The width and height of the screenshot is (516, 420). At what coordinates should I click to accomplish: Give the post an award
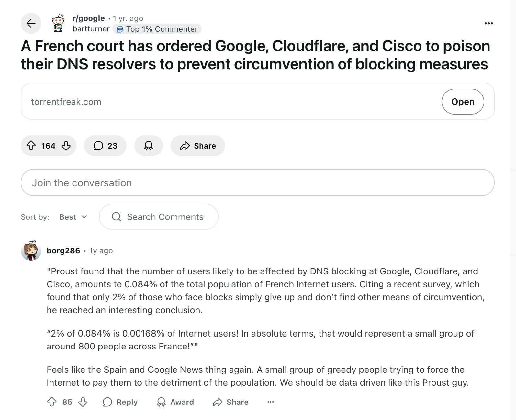pos(149,146)
